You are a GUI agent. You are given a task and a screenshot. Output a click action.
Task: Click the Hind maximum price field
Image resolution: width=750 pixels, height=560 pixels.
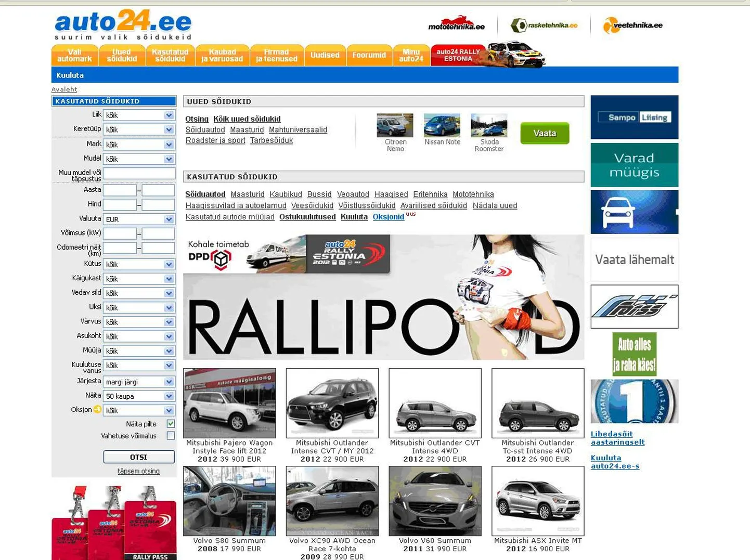click(158, 205)
